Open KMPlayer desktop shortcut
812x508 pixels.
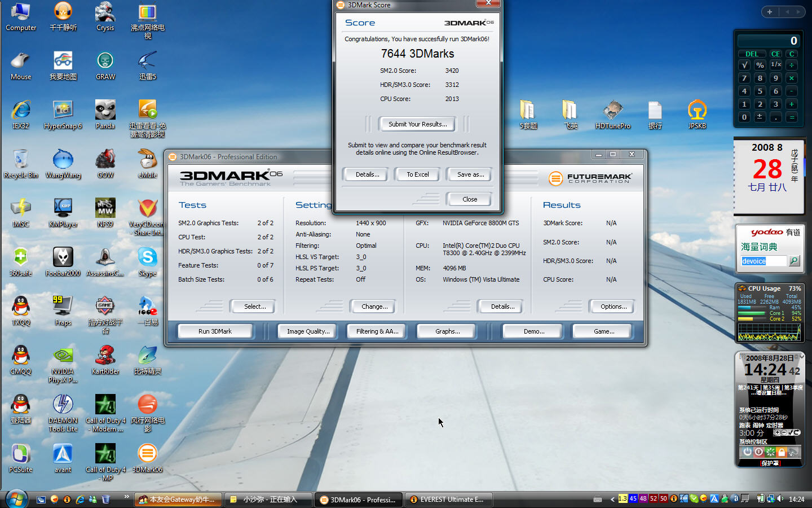coord(63,213)
